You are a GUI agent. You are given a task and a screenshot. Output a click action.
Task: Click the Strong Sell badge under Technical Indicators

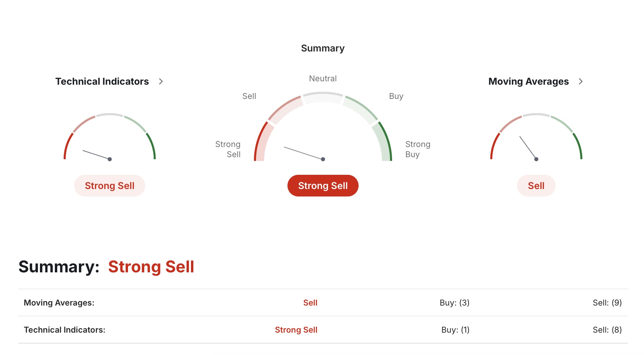(109, 186)
